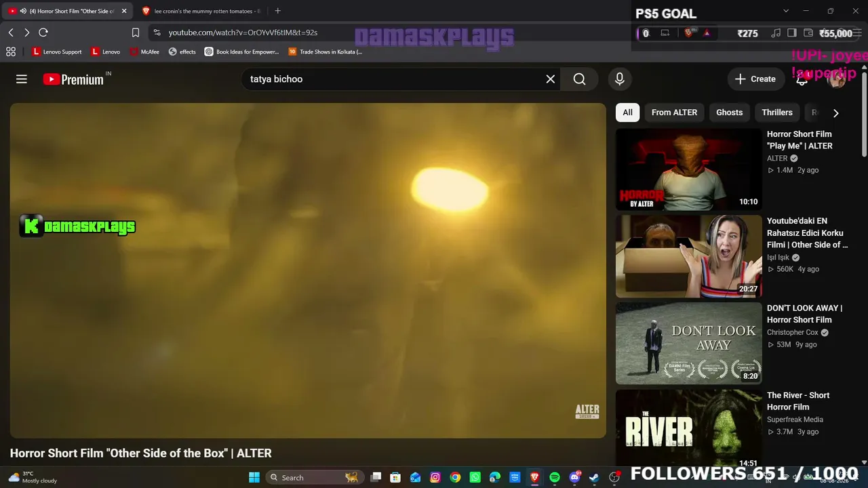
Task: Visit the Işıl Işık channel name
Action: click(778, 258)
